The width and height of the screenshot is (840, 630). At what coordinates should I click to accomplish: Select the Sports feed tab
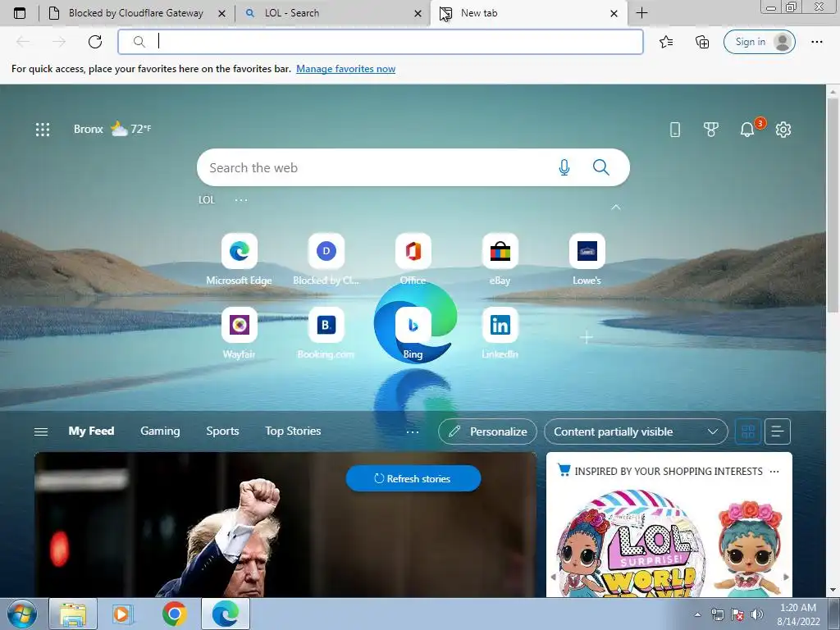pyautogui.click(x=222, y=431)
